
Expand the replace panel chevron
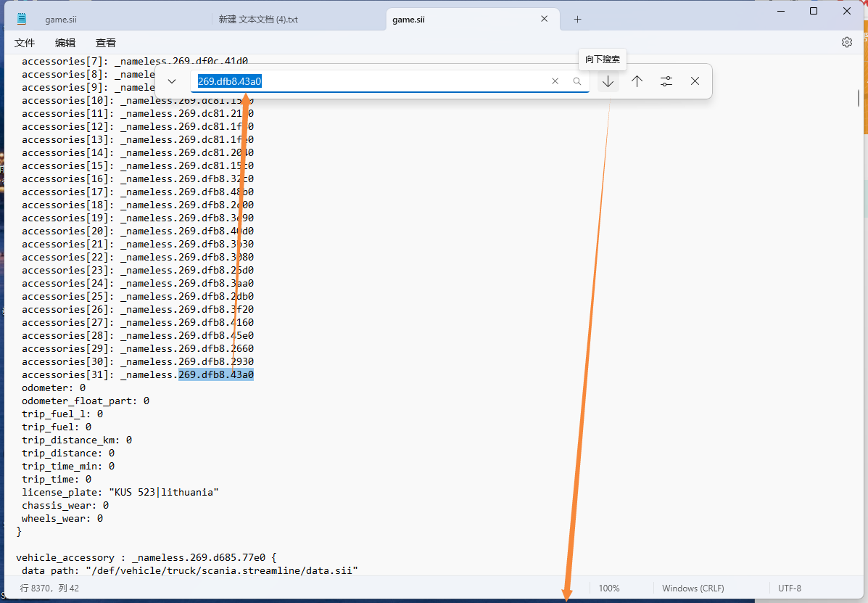pyautogui.click(x=172, y=81)
